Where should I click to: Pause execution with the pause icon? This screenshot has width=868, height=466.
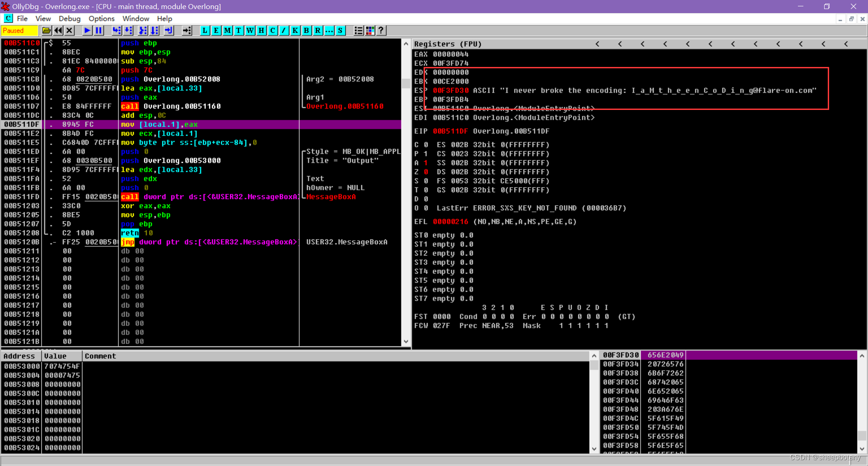tap(99, 30)
